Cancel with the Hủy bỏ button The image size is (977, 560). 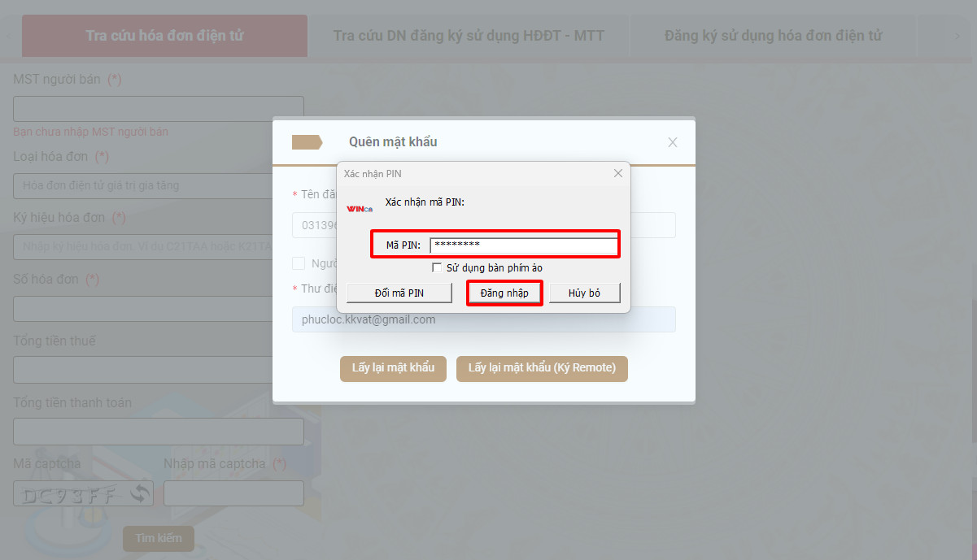584,293
